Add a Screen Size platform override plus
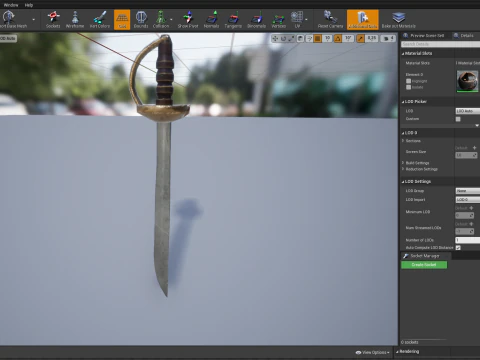The width and height of the screenshot is (480, 360). pyautogui.click(x=474, y=148)
